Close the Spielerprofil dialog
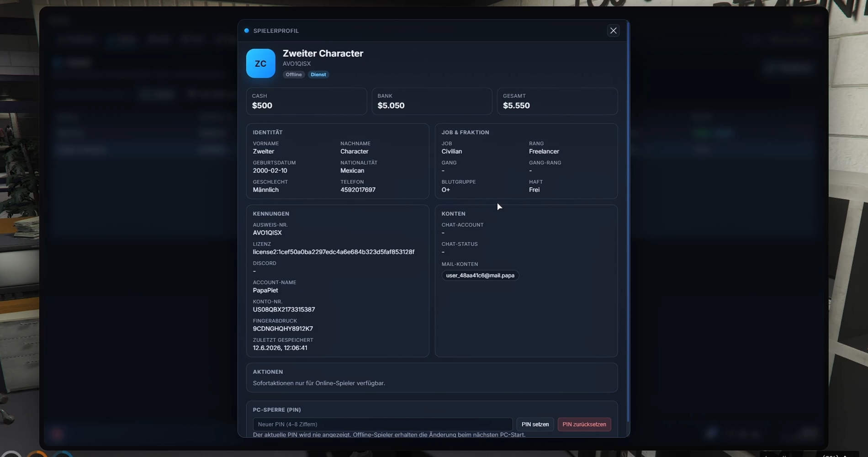The height and width of the screenshot is (457, 868). (613, 31)
